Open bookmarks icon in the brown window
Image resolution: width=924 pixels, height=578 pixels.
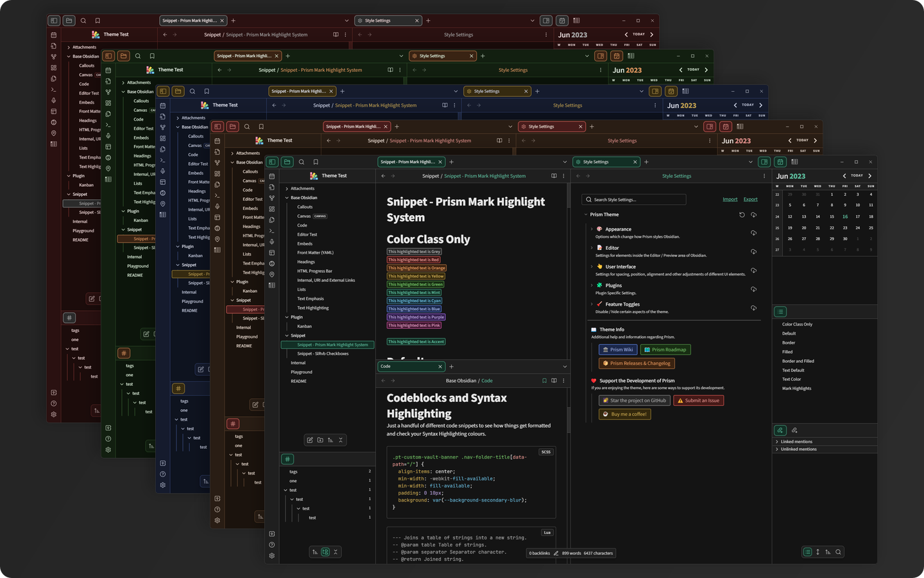[x=261, y=127]
